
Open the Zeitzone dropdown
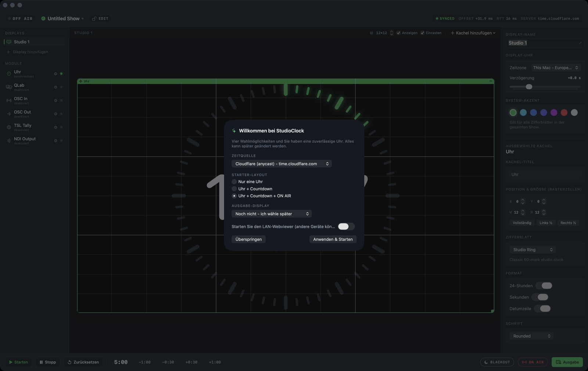(555, 68)
